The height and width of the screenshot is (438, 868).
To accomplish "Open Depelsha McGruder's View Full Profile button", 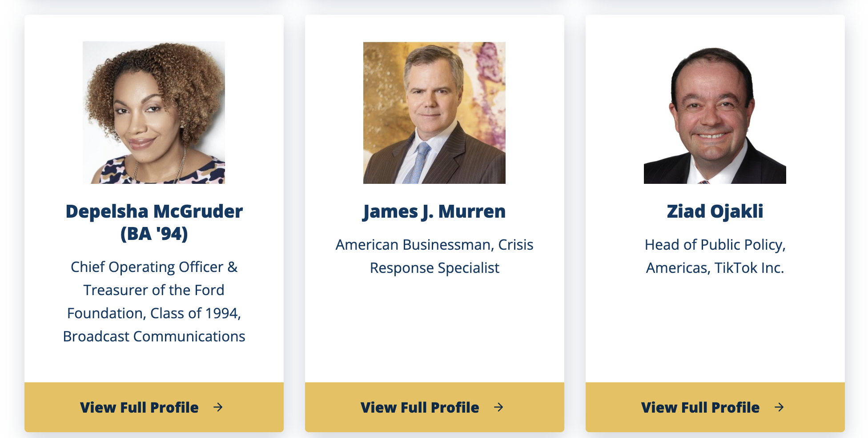I will point(154,407).
